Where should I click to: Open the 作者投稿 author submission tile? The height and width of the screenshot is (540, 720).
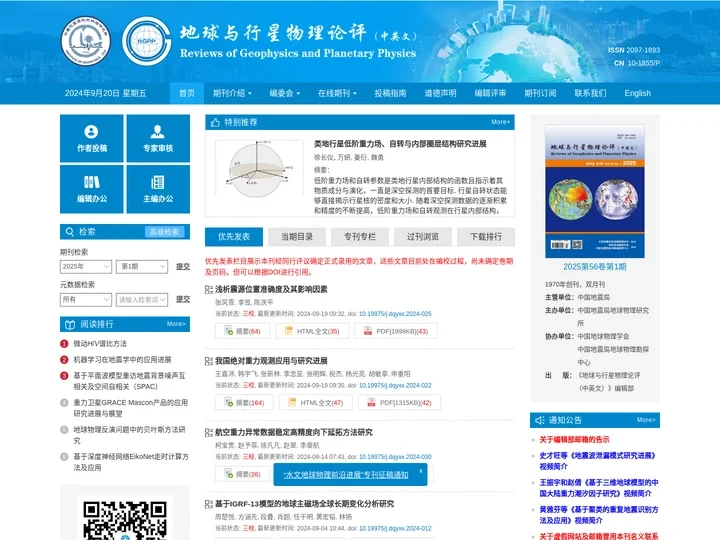91,138
